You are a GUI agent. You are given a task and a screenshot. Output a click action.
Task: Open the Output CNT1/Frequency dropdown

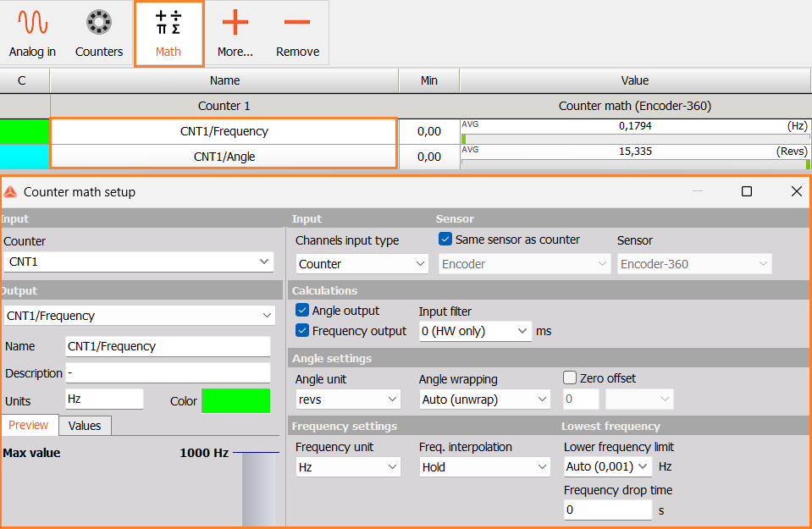pos(139,315)
